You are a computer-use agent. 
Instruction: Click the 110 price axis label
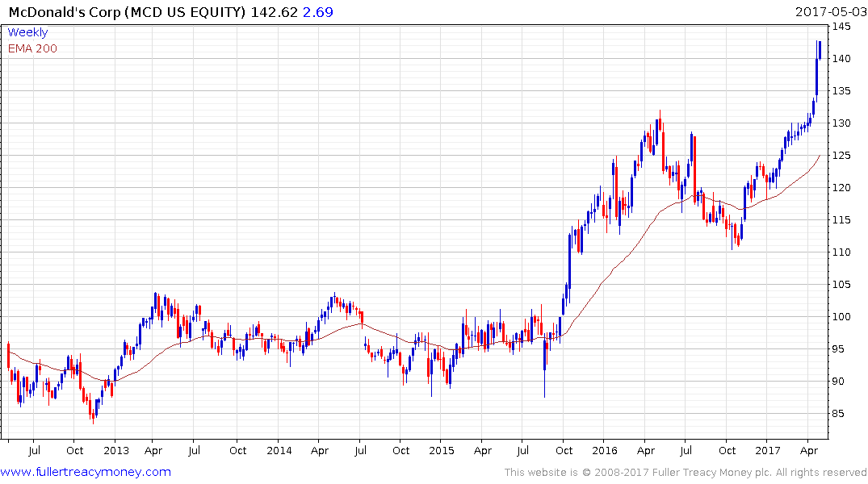click(841, 252)
